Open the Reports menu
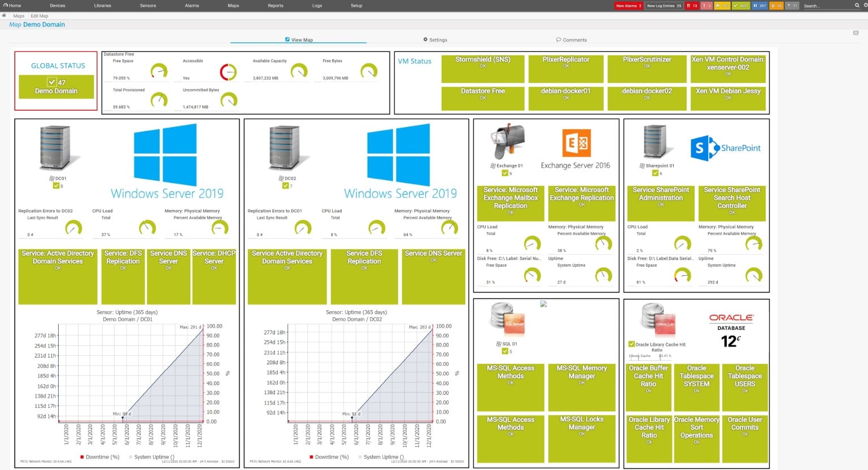 pos(276,6)
